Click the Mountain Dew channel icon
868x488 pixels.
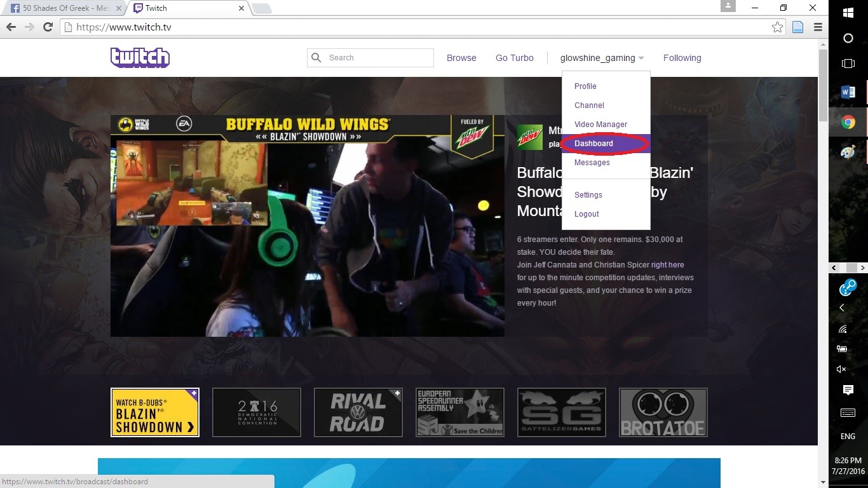(530, 137)
